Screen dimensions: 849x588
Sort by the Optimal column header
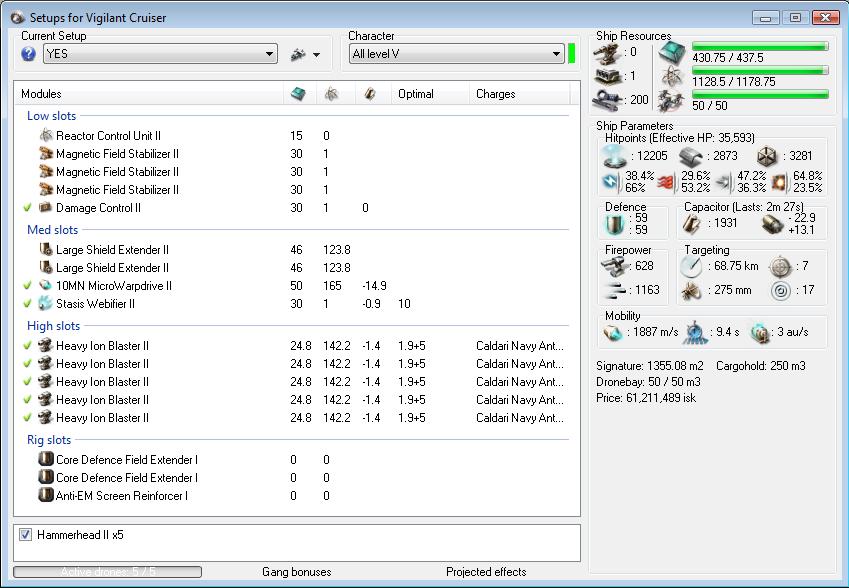click(x=416, y=94)
